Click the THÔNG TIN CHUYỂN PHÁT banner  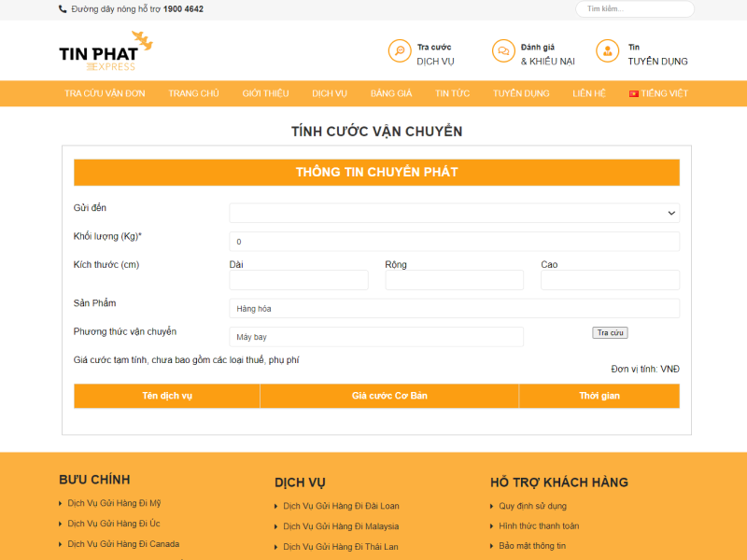(x=376, y=173)
